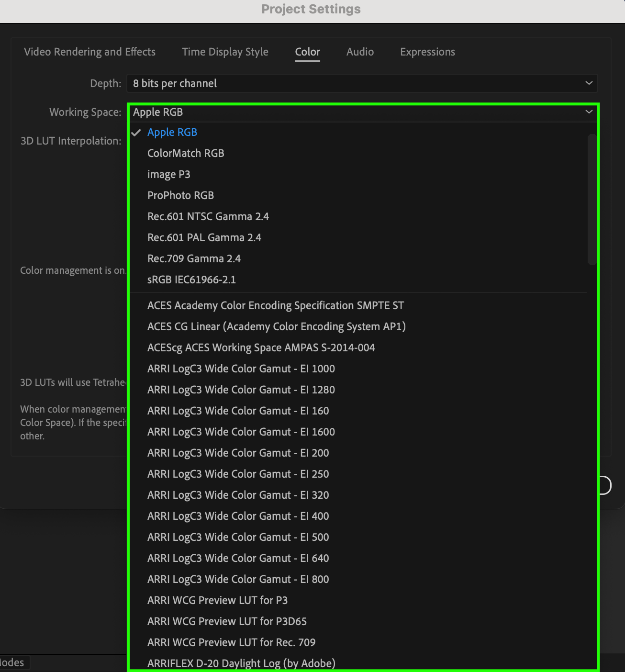Screen dimensions: 625x672
Task: Select ARRI WCG Preview LUT for P3D65
Action: point(227,621)
